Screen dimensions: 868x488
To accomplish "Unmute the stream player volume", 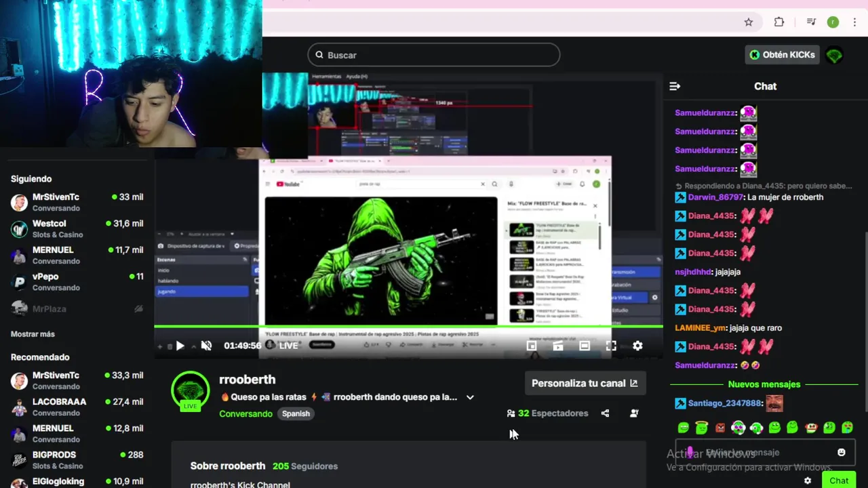I will [x=207, y=346].
